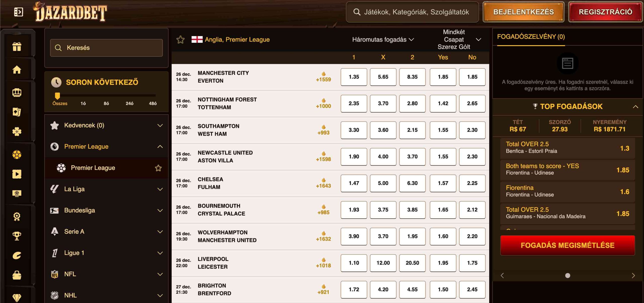Open the gift promotions icon in sidebar

pos(17,46)
